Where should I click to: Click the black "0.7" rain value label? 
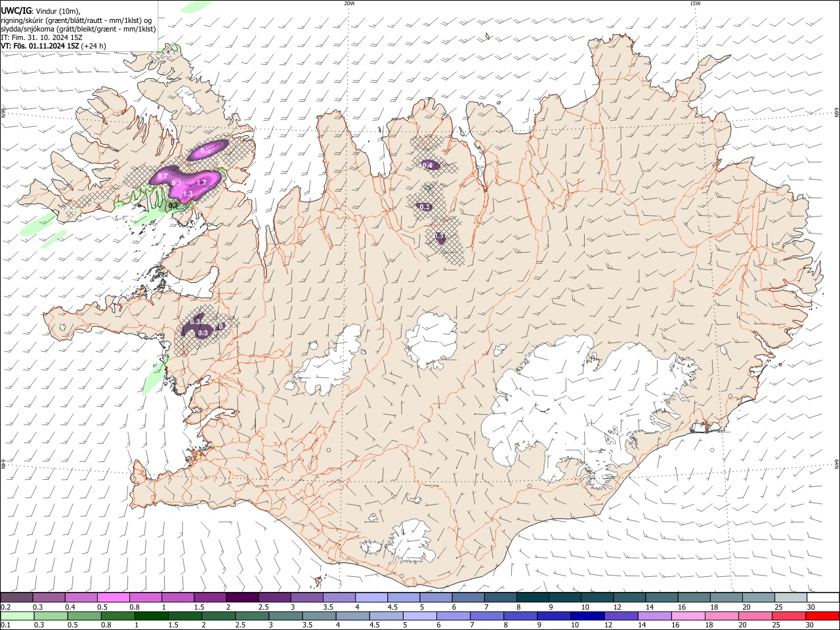coord(173,205)
